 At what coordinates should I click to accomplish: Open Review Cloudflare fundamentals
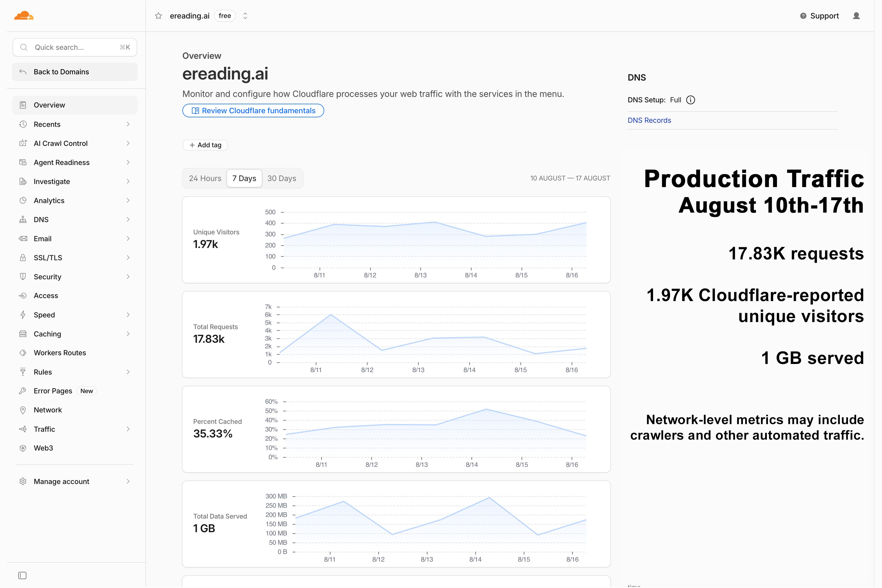click(x=253, y=111)
